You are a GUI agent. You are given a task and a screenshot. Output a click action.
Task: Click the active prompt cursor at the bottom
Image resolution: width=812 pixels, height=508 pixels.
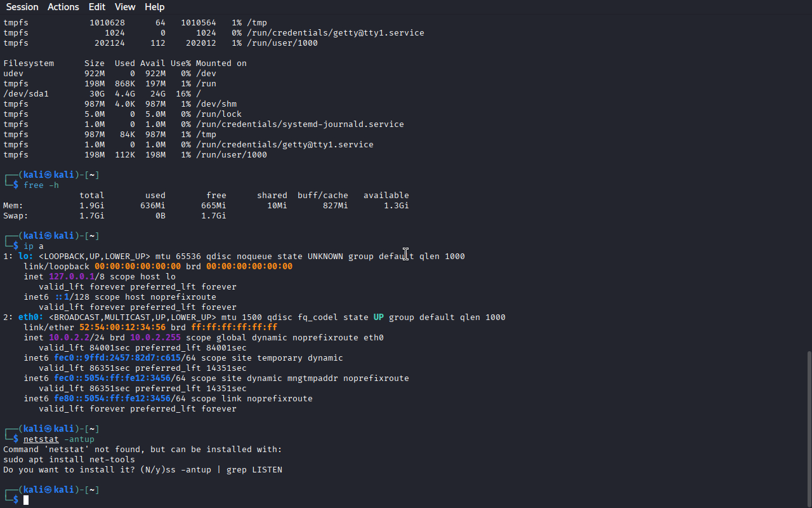26,500
